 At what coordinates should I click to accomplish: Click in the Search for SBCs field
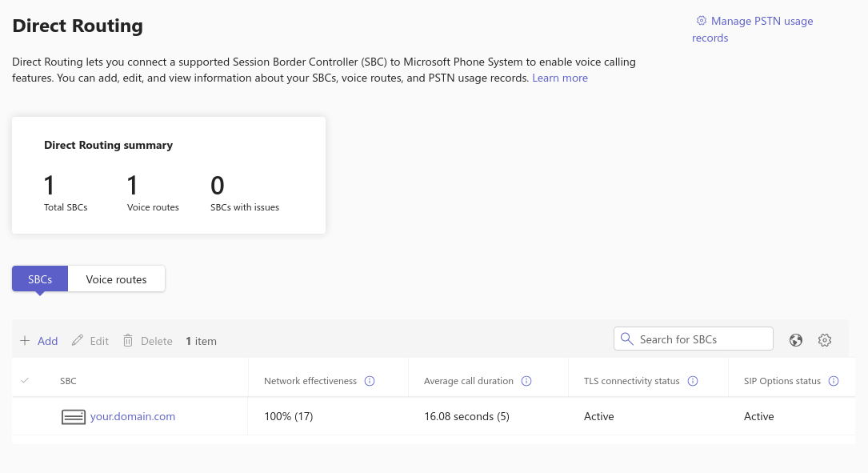pyautogui.click(x=693, y=339)
